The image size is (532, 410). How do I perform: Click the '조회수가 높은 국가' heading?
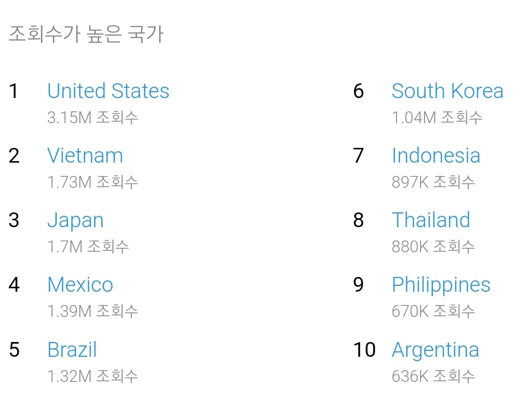86,34
